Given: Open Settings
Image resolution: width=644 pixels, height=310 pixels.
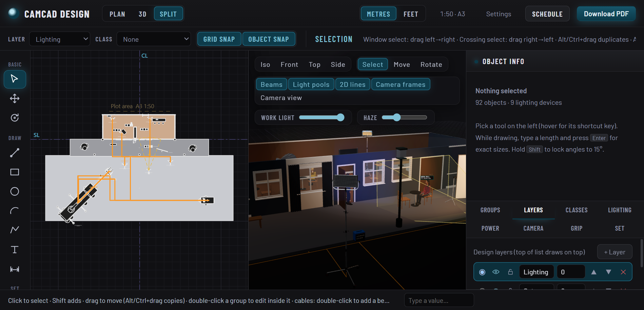Looking at the screenshot, I should (499, 14).
